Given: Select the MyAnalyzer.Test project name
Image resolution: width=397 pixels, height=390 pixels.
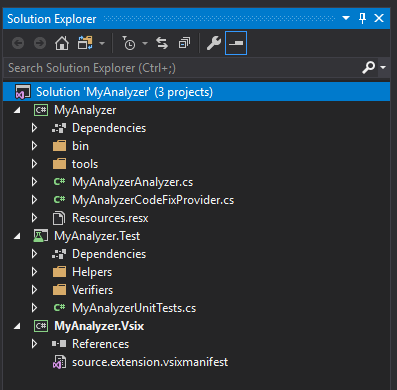Looking at the screenshot, I should pyautogui.click(x=97, y=236).
